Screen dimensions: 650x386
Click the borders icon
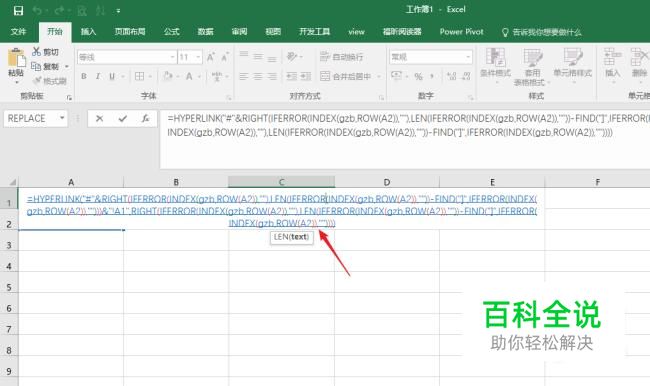[140, 76]
